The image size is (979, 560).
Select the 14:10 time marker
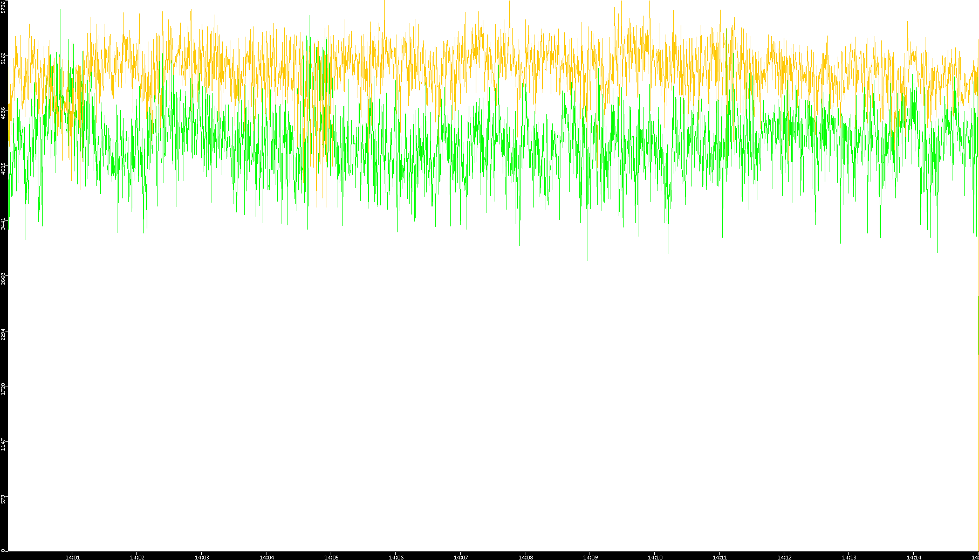pyautogui.click(x=655, y=557)
